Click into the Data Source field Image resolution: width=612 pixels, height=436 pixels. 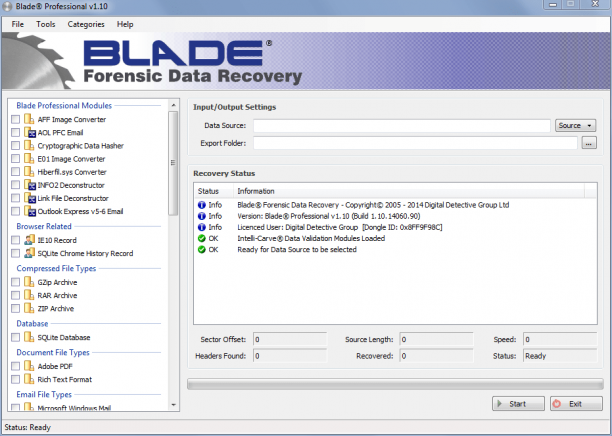click(x=402, y=126)
